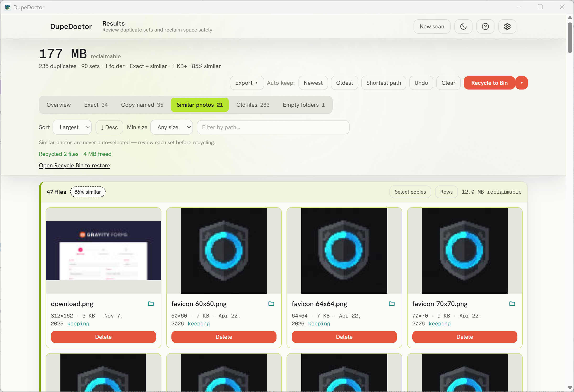Auto-keep the Newest files
This screenshot has height=392, width=574.
pyautogui.click(x=313, y=83)
